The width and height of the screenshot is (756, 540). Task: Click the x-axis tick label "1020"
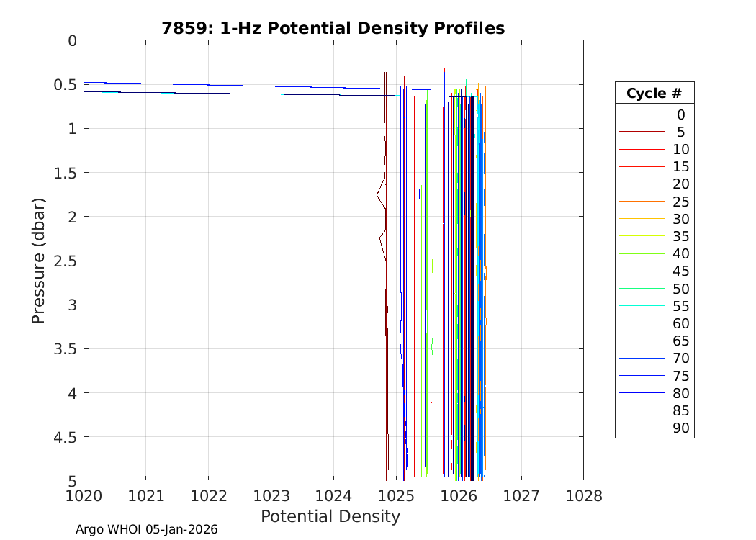84,496
